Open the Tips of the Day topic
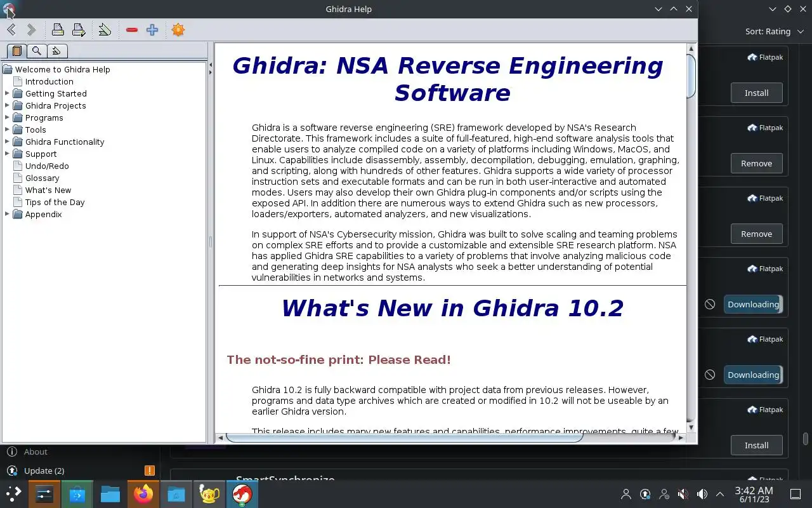 click(55, 202)
